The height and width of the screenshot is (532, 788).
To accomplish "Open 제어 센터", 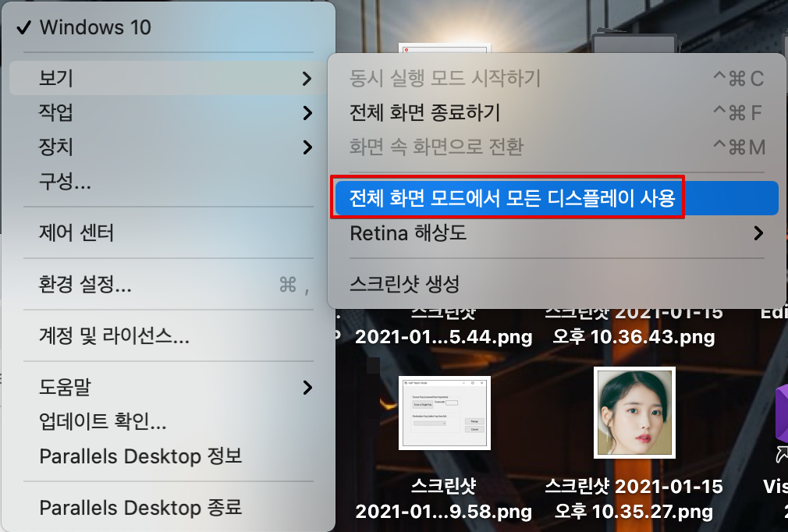I will [x=169, y=232].
